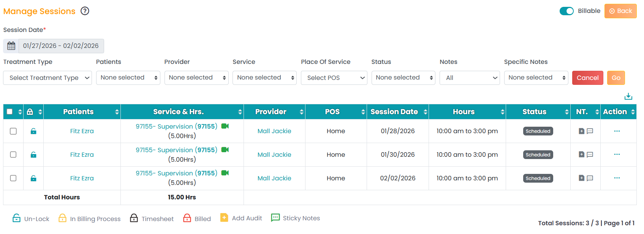The height and width of the screenshot is (234, 644).
Task: Click the download export icon above table
Action: point(628,96)
